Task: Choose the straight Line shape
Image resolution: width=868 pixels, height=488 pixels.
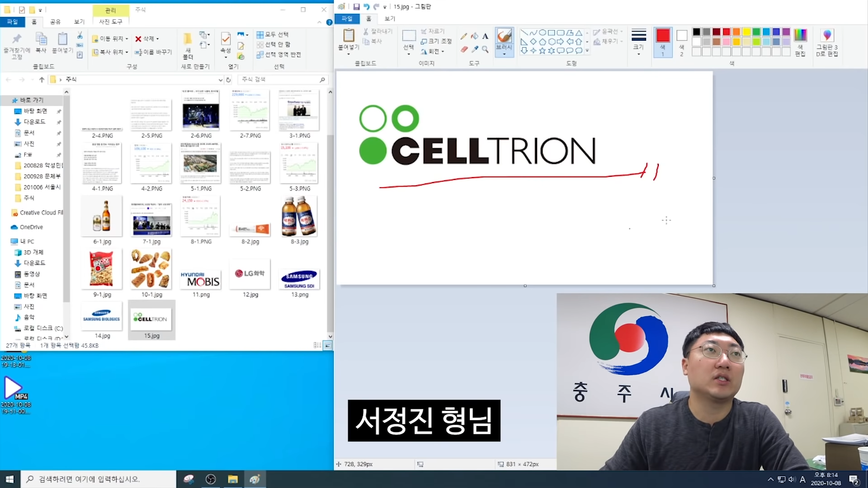Action: (x=524, y=33)
